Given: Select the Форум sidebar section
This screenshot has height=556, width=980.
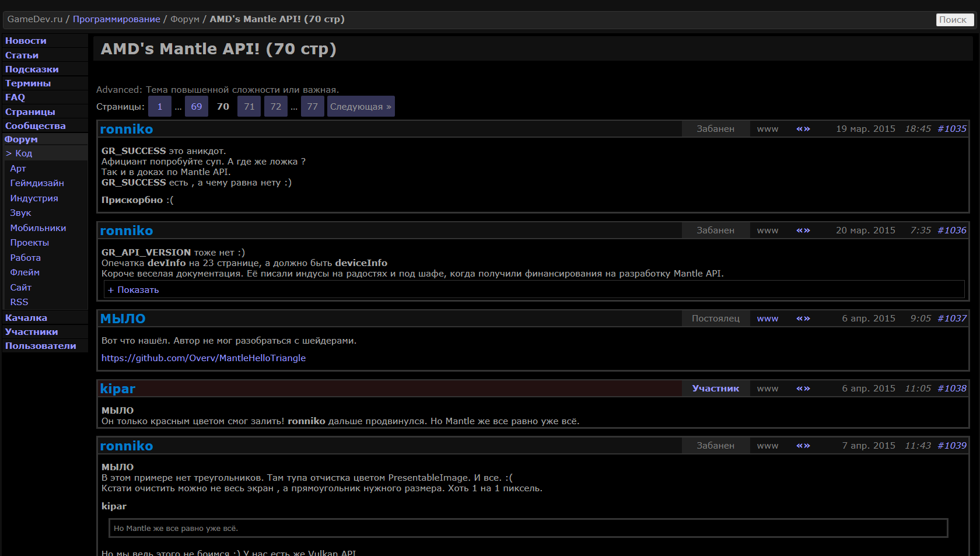Looking at the screenshot, I should pyautogui.click(x=21, y=139).
